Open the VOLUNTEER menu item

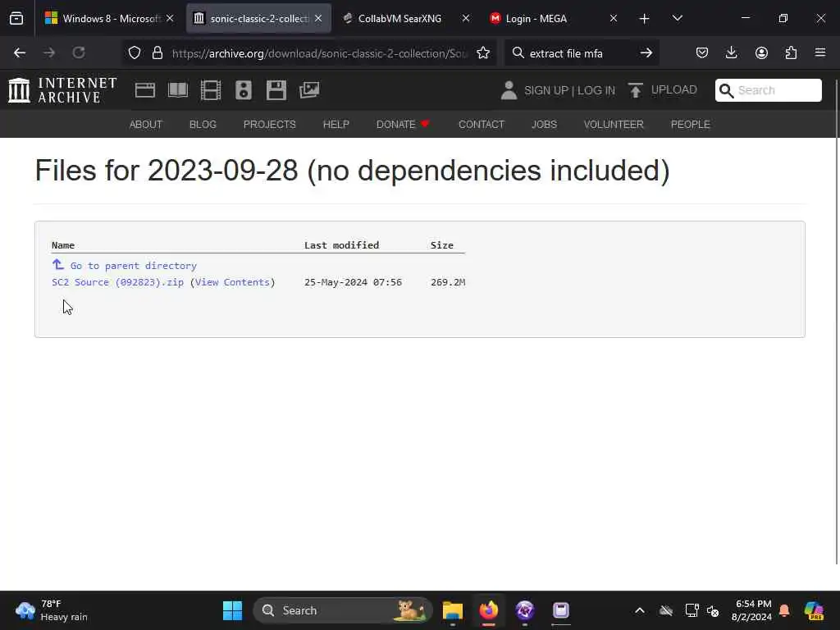tap(614, 125)
